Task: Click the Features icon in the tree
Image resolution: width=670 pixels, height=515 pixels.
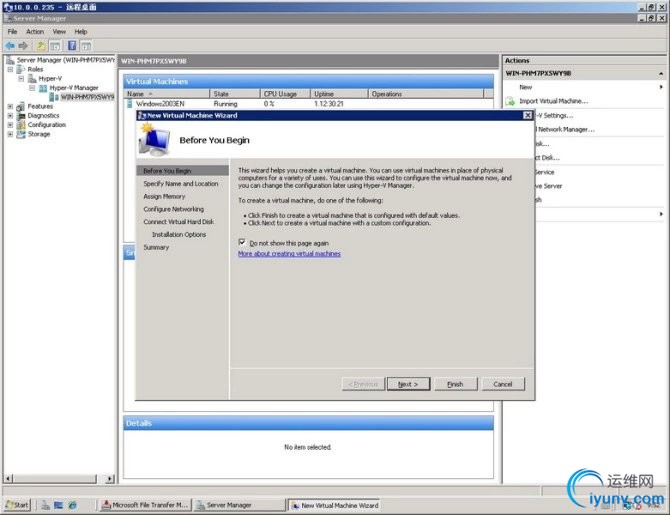Action: click(x=21, y=106)
